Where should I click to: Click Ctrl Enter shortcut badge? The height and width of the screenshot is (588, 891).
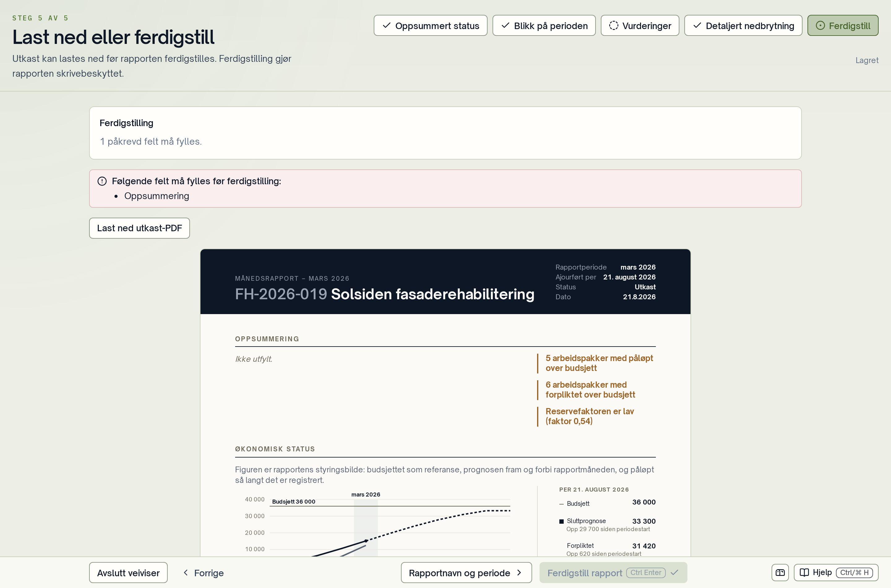coord(646,573)
